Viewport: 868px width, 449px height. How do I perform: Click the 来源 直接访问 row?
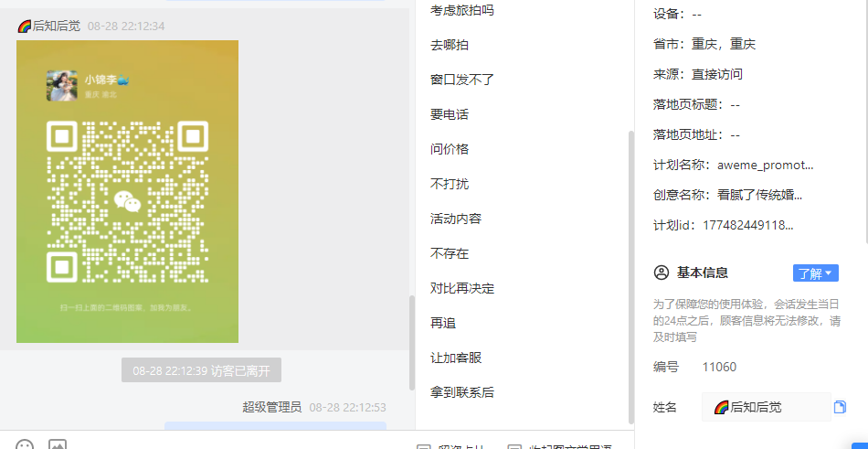(x=697, y=74)
